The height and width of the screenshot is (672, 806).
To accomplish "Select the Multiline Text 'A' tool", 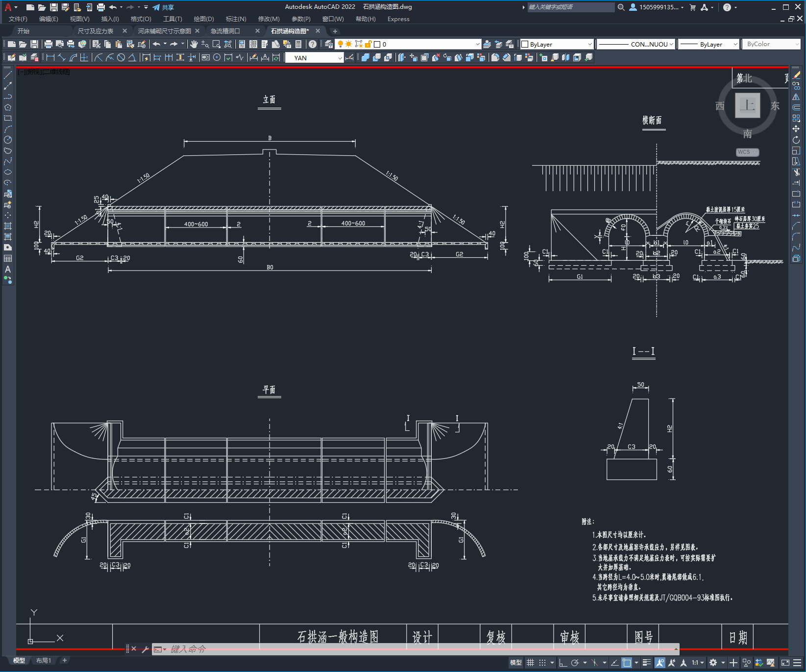I will pos(8,269).
